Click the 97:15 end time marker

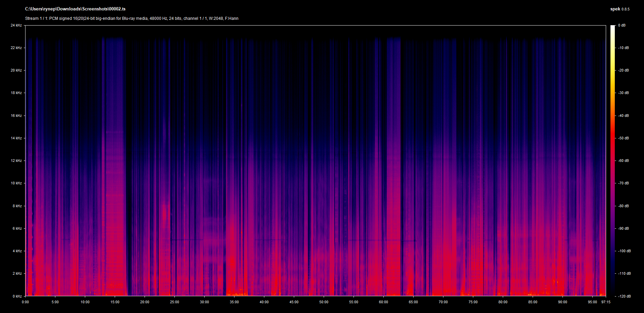[606, 302]
